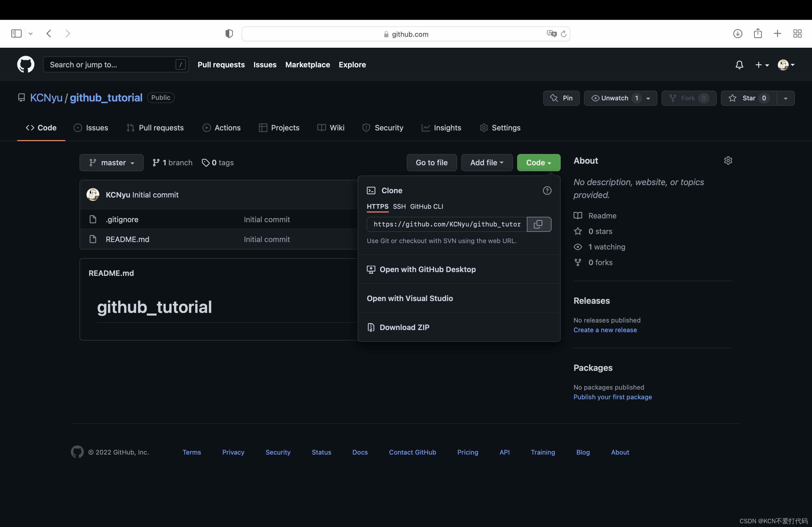Viewport: 812px width, 527px height.
Task: Click KCNyu avatar in commit row
Action: tap(93, 195)
